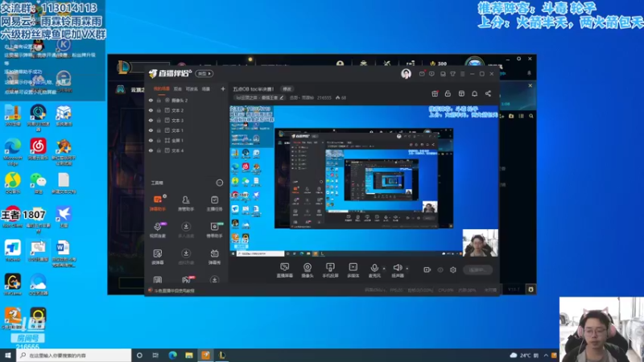Open File Explorer from taskbar
The height and width of the screenshot is (362, 644).
tap(189, 356)
